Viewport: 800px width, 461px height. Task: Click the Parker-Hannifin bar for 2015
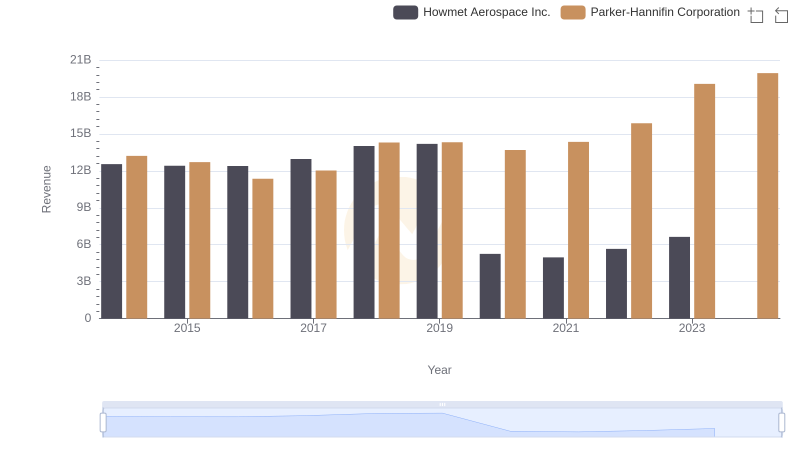click(x=199, y=240)
